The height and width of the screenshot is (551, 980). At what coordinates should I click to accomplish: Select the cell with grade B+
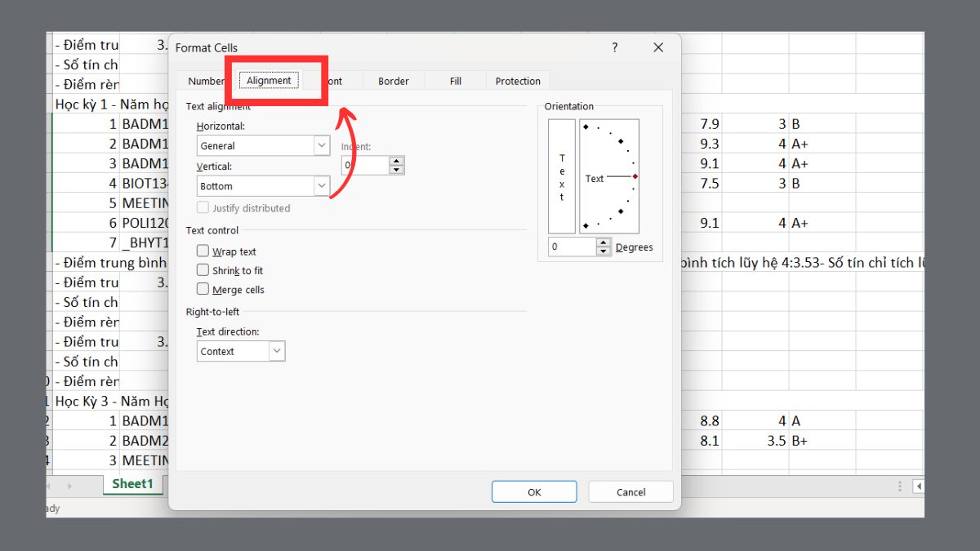[x=822, y=440]
